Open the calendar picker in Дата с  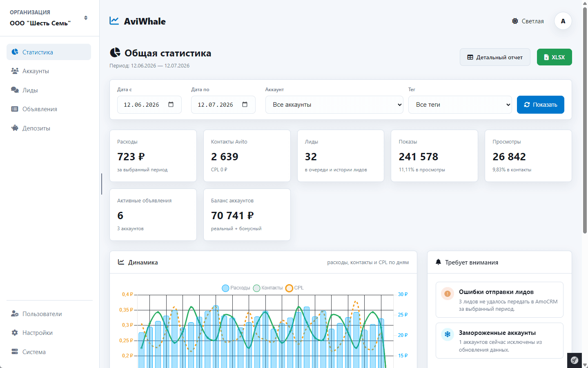171,105
